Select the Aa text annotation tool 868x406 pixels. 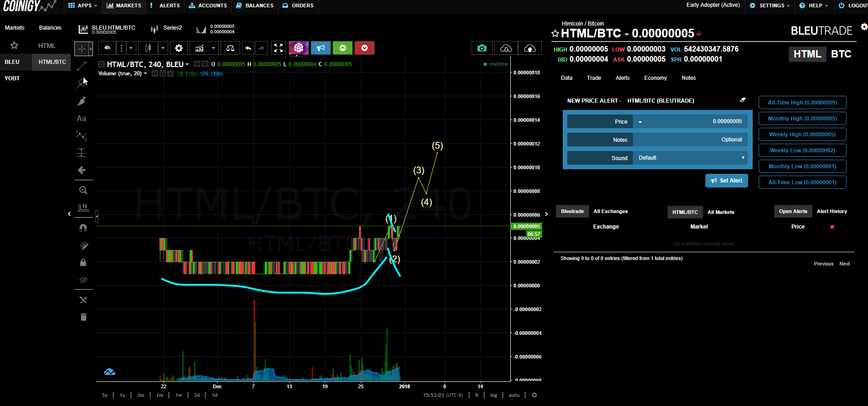(x=82, y=119)
